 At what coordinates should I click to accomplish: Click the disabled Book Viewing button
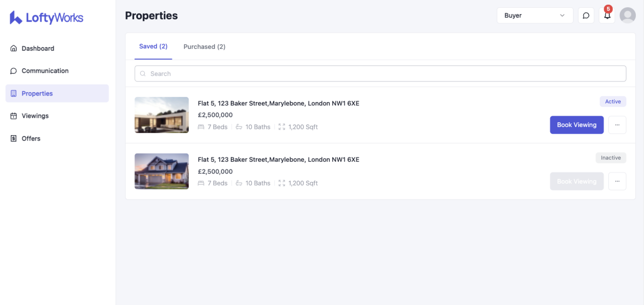577,181
